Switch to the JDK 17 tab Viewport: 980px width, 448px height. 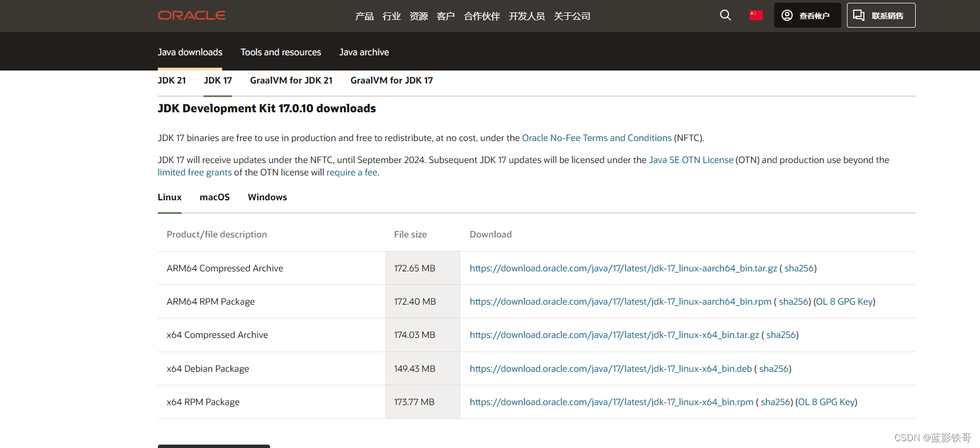pyautogui.click(x=218, y=80)
